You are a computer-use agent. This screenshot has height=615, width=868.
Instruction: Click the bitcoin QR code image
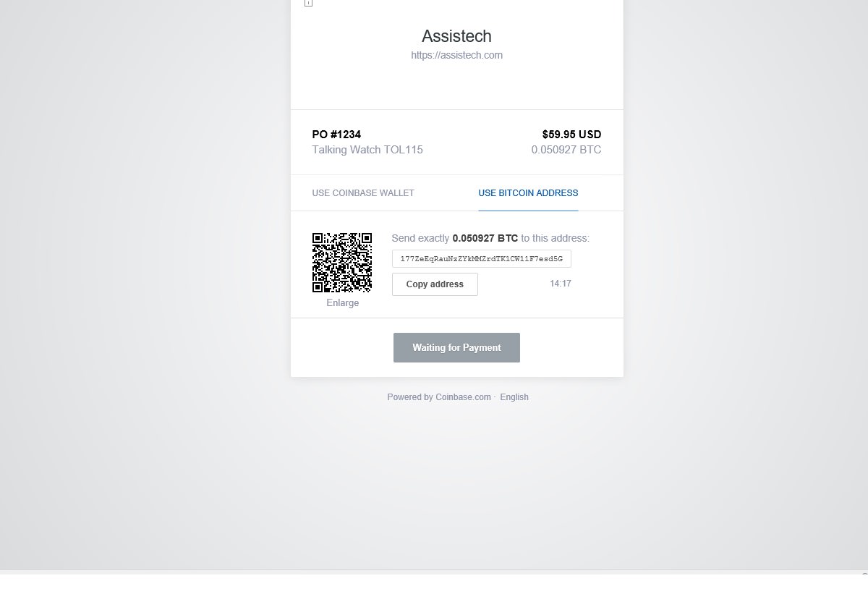tap(342, 263)
